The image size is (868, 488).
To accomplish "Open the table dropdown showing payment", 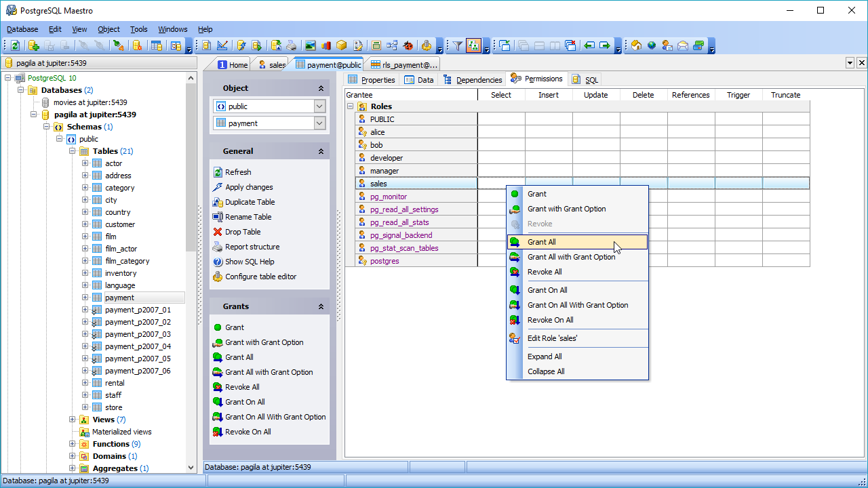I will coord(319,123).
